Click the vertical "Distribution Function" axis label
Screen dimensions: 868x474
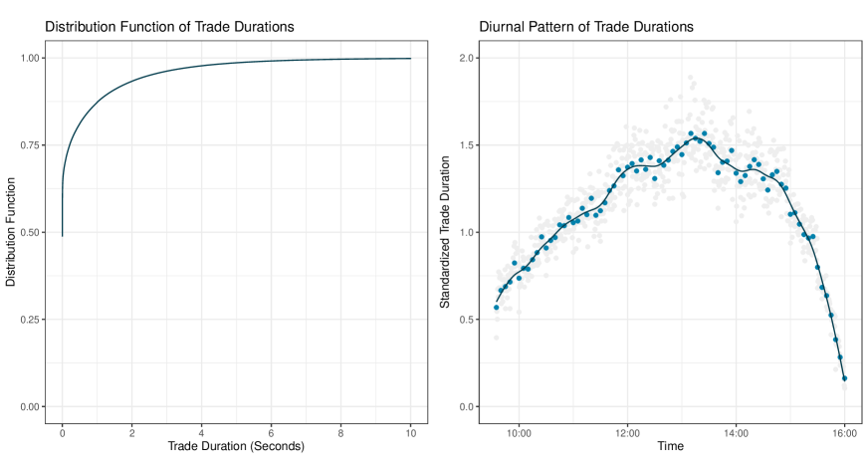[x=11, y=232]
